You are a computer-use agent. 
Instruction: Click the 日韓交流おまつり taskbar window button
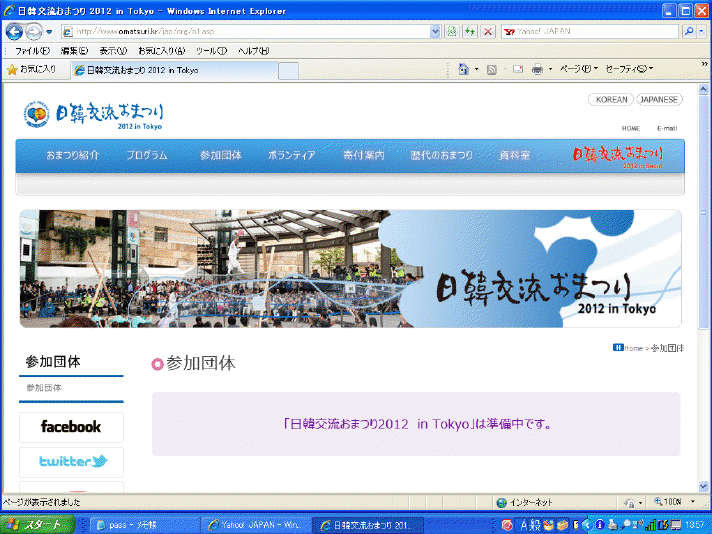[368, 525]
